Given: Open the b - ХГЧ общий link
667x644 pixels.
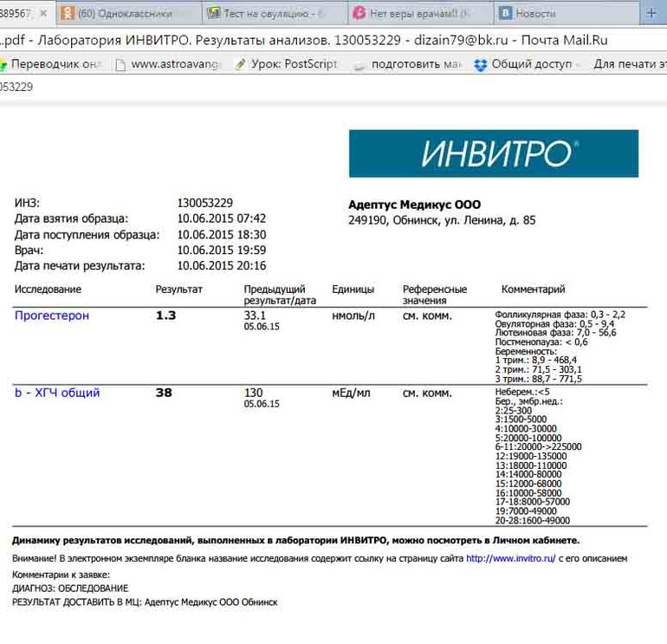Looking at the screenshot, I should coord(57,393).
